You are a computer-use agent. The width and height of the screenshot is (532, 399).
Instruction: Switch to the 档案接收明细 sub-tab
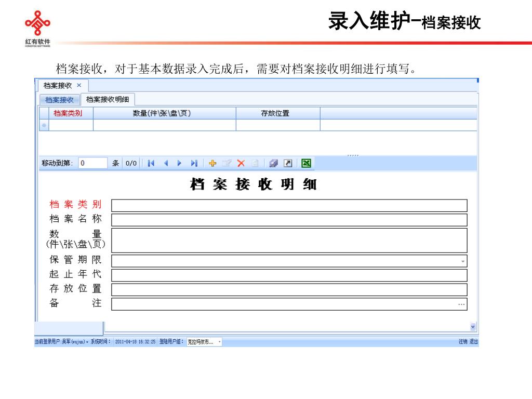[x=108, y=99]
